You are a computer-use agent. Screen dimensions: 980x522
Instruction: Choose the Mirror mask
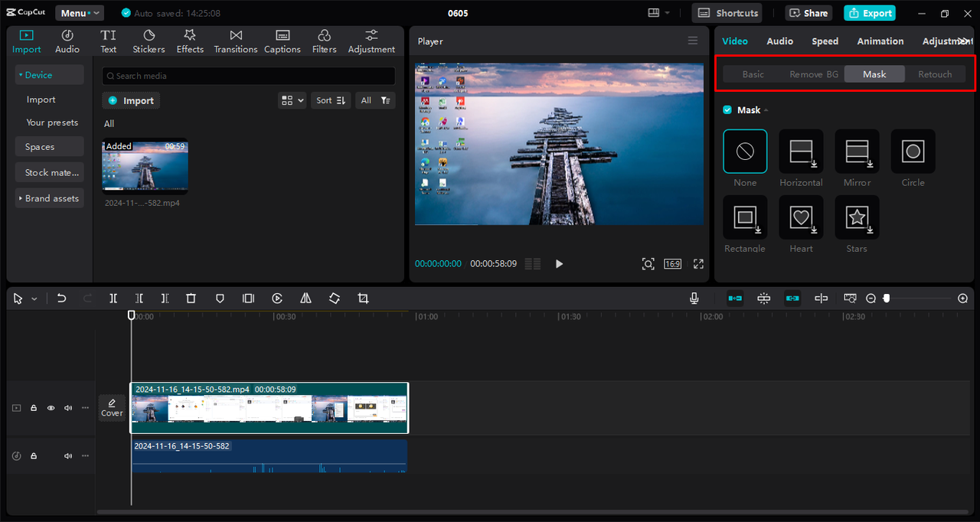(857, 152)
